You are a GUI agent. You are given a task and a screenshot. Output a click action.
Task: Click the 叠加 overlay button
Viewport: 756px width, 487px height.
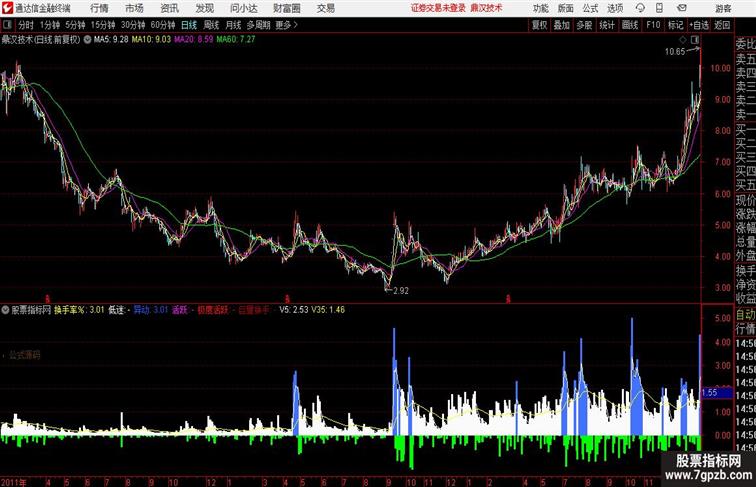tap(562, 25)
